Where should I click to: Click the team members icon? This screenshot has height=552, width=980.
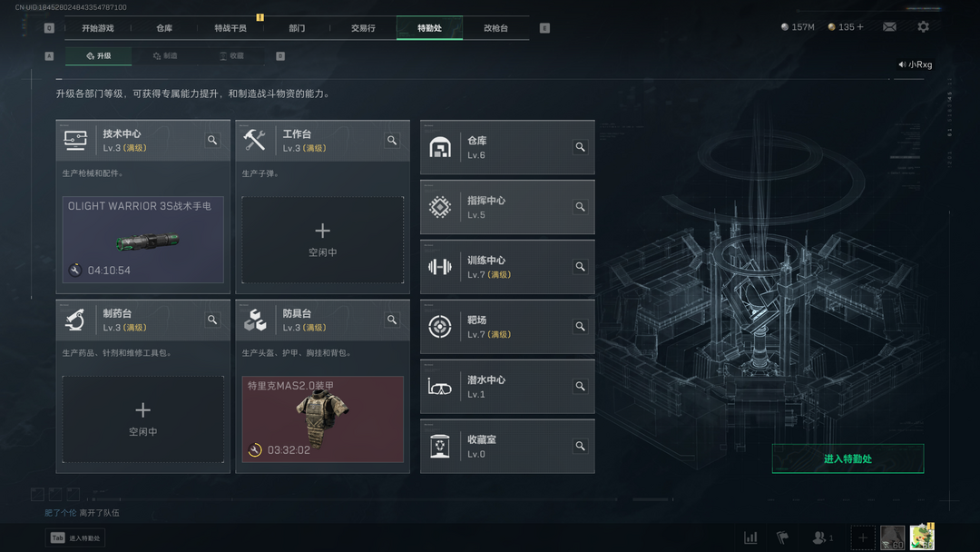pyautogui.click(x=822, y=537)
